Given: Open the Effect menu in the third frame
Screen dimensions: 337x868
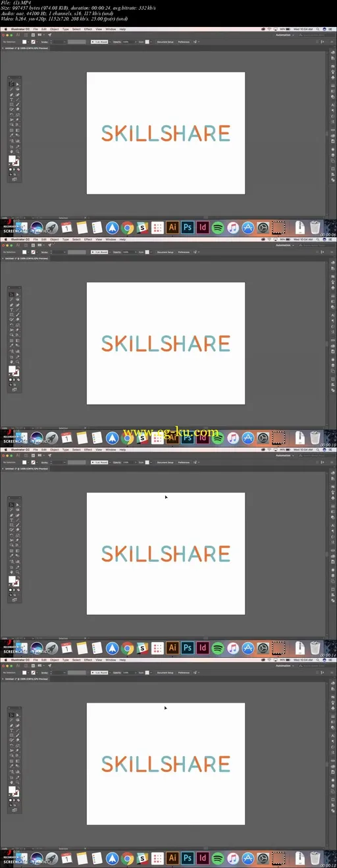Looking at the screenshot, I should (x=88, y=449).
